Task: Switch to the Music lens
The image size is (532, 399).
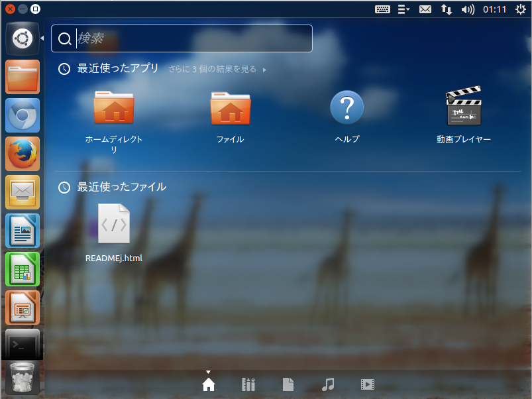Action: [x=328, y=384]
